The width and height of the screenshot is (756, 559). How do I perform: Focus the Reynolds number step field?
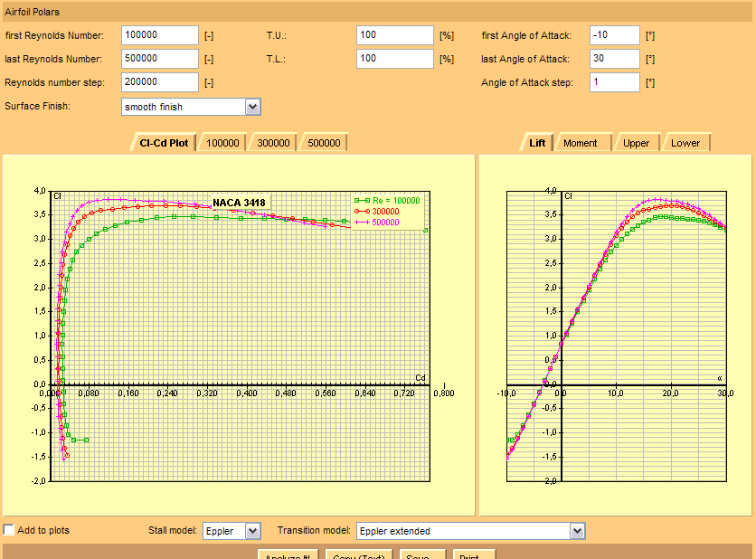(159, 82)
